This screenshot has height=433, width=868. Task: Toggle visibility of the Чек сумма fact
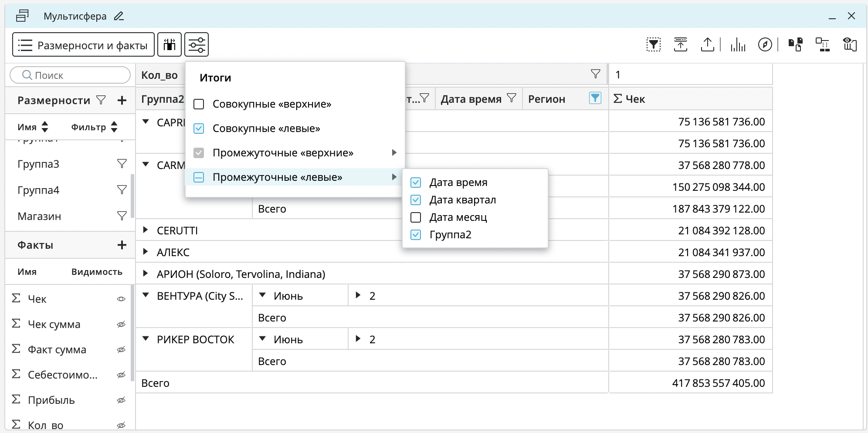point(121,325)
